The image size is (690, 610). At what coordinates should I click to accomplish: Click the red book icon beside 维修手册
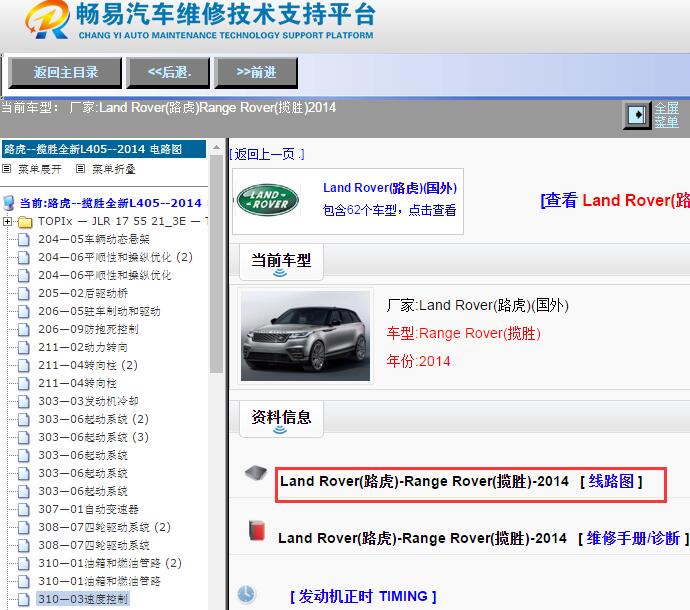tap(257, 530)
